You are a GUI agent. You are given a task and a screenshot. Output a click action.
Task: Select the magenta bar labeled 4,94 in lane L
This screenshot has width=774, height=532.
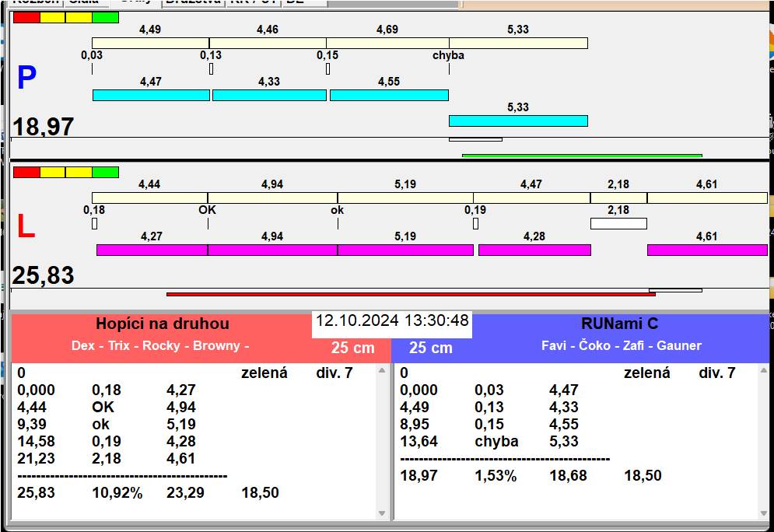(x=272, y=250)
